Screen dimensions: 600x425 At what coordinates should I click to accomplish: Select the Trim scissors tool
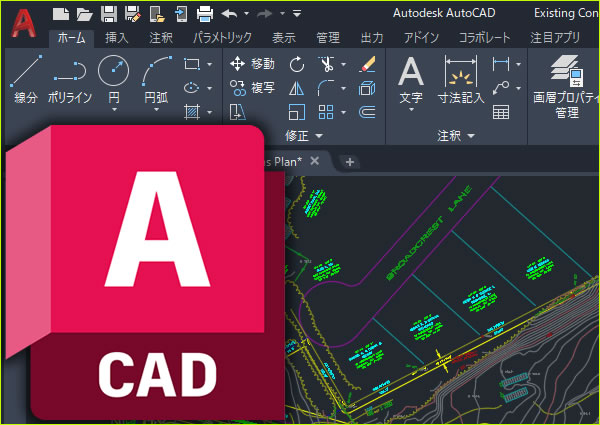tap(326, 64)
